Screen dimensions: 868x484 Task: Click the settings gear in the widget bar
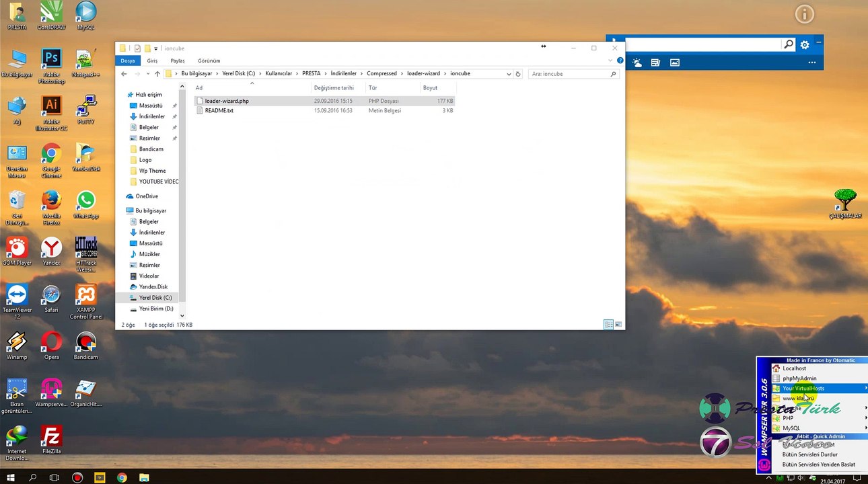tap(805, 45)
